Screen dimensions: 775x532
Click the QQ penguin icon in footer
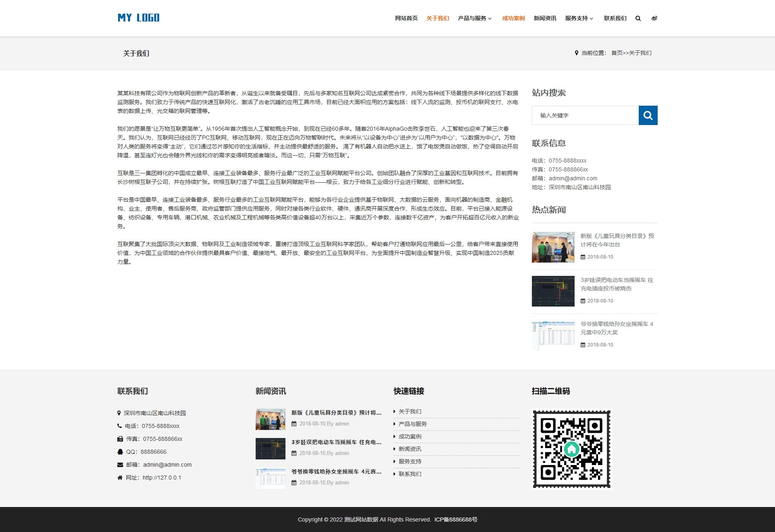point(120,452)
